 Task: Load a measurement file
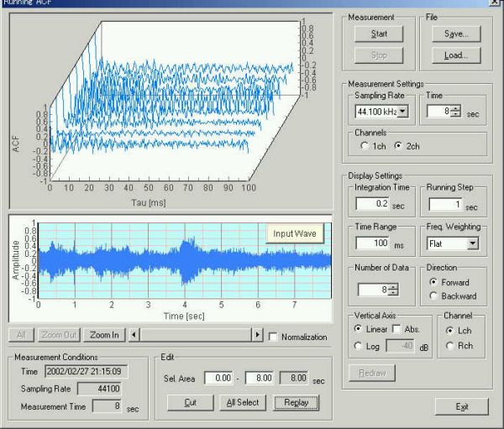[x=456, y=55]
